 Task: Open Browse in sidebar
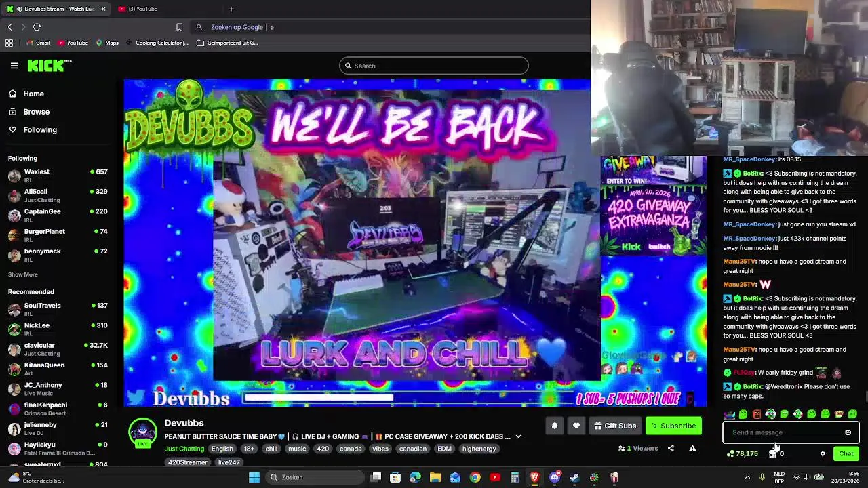pyautogui.click(x=28, y=112)
